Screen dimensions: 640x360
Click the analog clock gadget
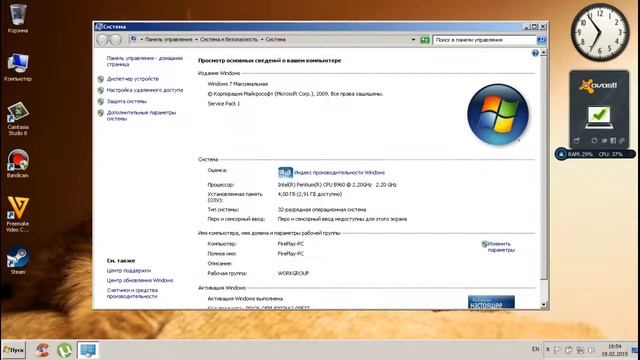point(600,32)
